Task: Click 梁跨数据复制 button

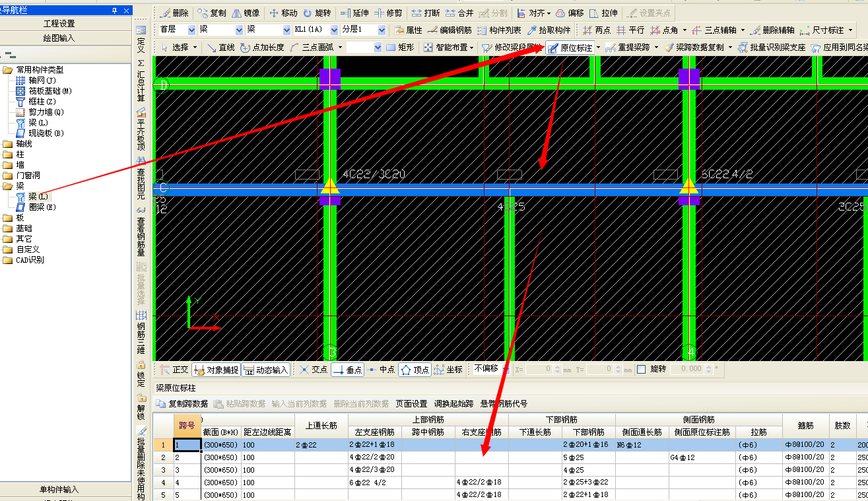Action: pyautogui.click(x=694, y=48)
